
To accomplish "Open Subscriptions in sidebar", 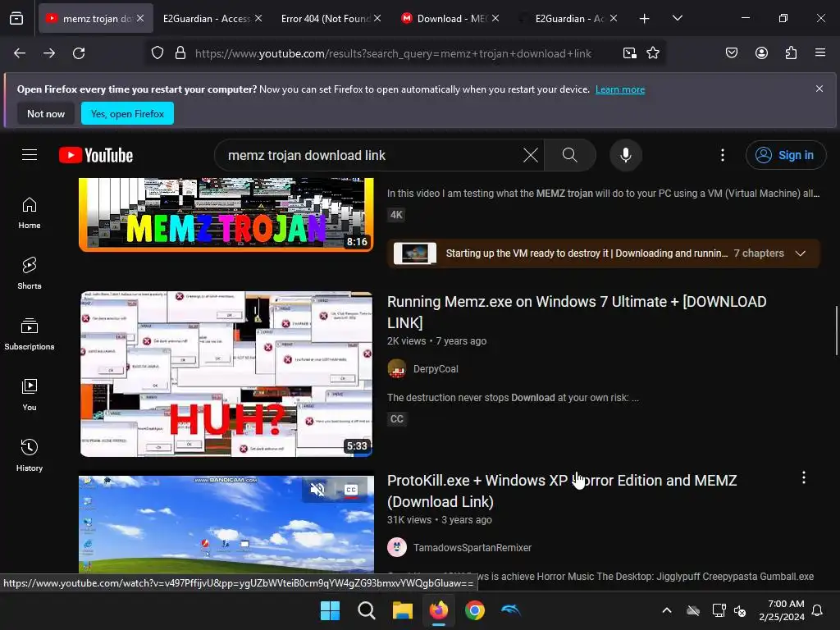I will click(x=30, y=334).
